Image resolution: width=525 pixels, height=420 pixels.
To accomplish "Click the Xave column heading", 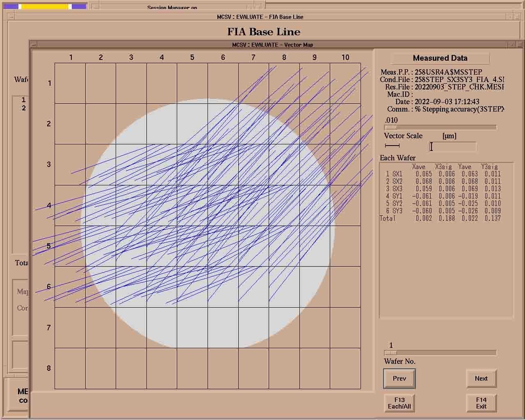I will pyautogui.click(x=419, y=167).
